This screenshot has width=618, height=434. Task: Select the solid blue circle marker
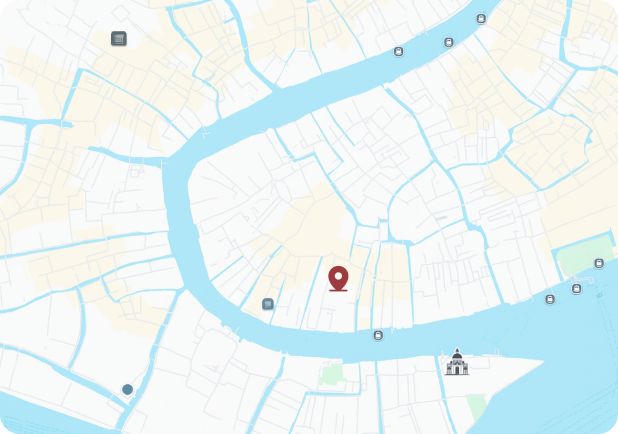[x=127, y=389]
